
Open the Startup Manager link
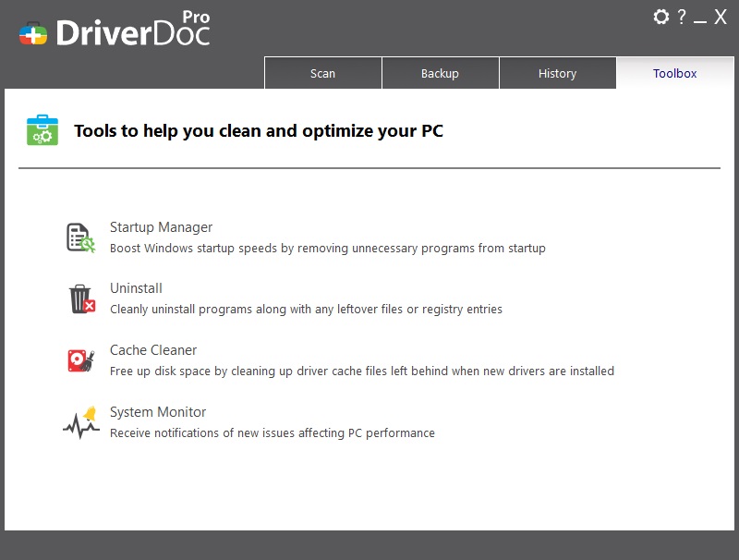coord(161,227)
